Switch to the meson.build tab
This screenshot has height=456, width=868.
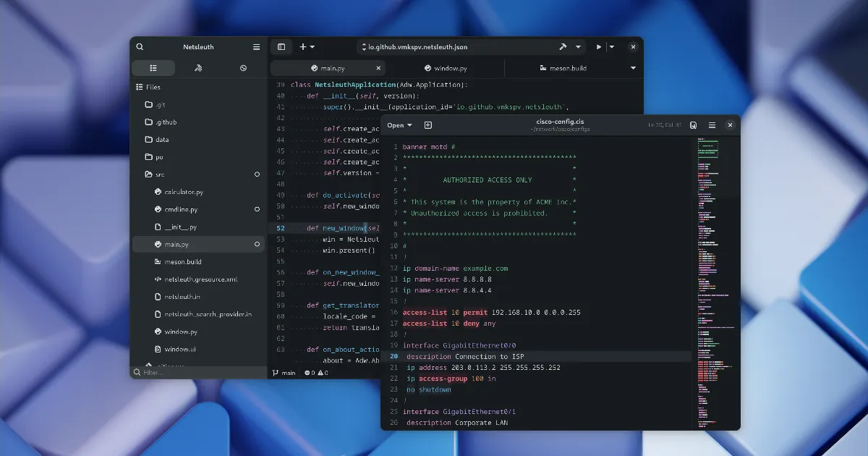563,68
